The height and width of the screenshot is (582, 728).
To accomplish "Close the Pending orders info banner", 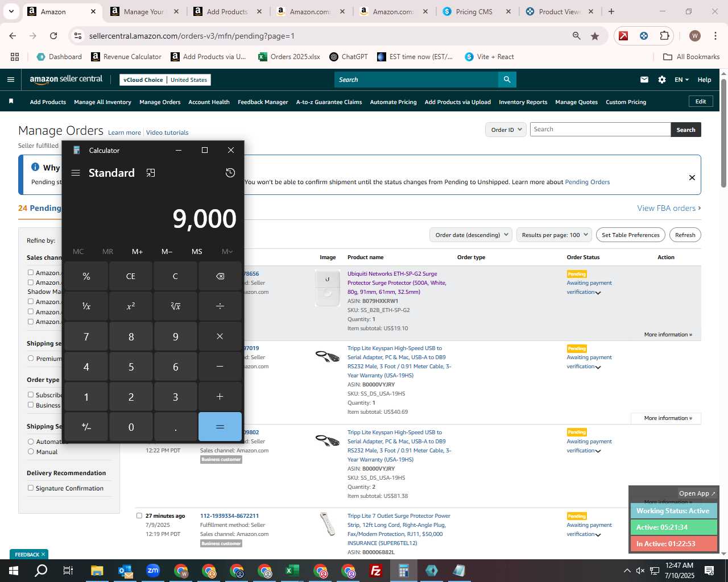I will pyautogui.click(x=692, y=177).
